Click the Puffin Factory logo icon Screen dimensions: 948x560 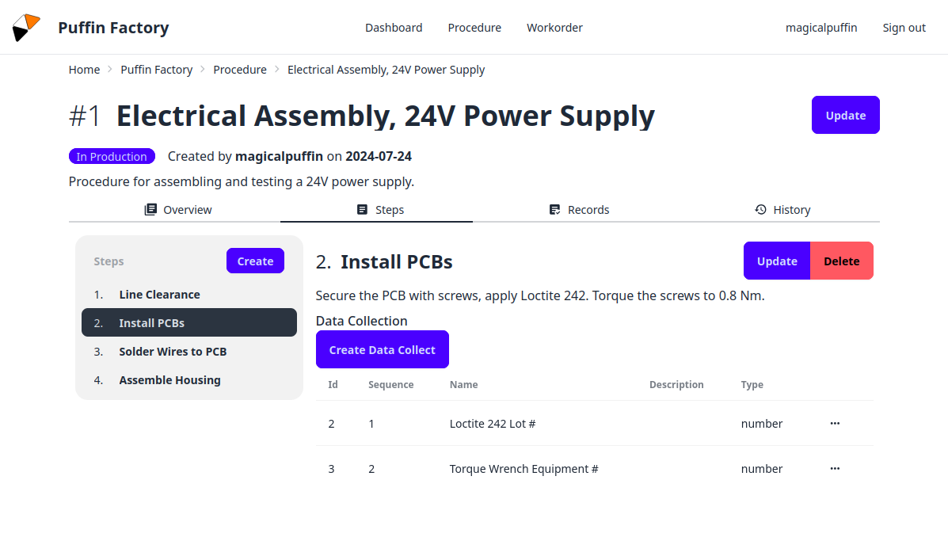click(25, 26)
